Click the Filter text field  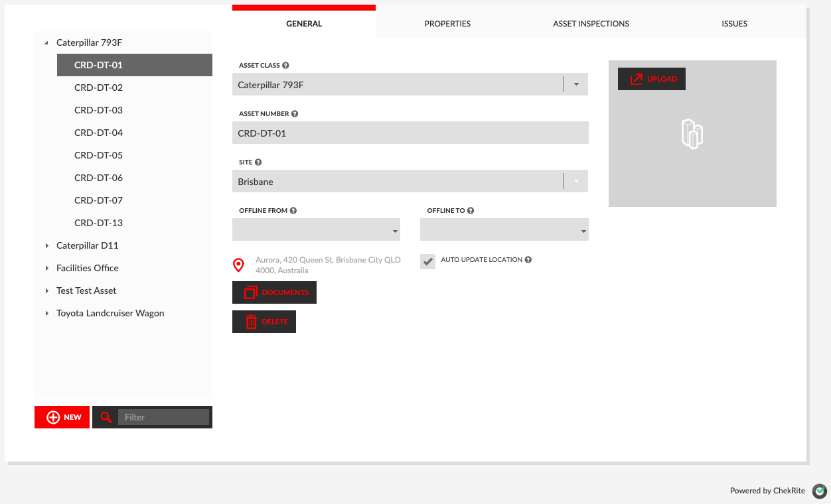coord(163,417)
